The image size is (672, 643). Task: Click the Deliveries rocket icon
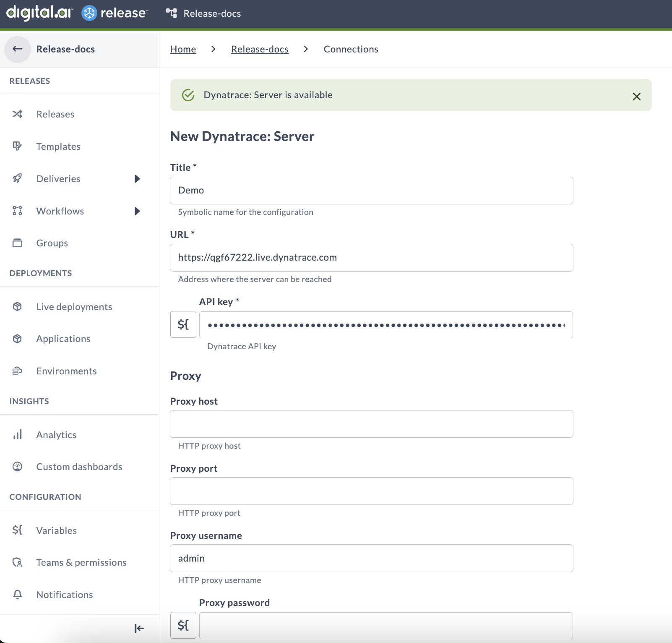coord(17,179)
